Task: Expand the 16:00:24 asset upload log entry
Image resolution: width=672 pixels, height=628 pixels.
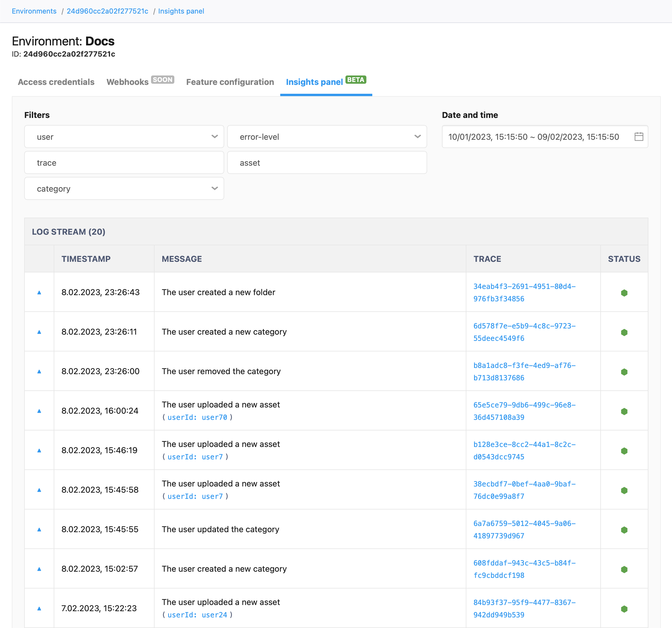Action: tap(39, 411)
